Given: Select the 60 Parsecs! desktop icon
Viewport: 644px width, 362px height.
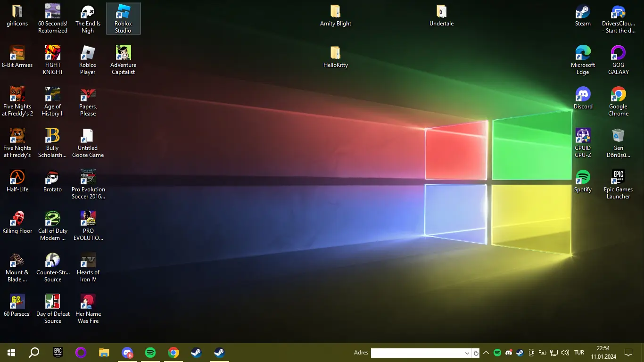Looking at the screenshot, I should pyautogui.click(x=17, y=306).
